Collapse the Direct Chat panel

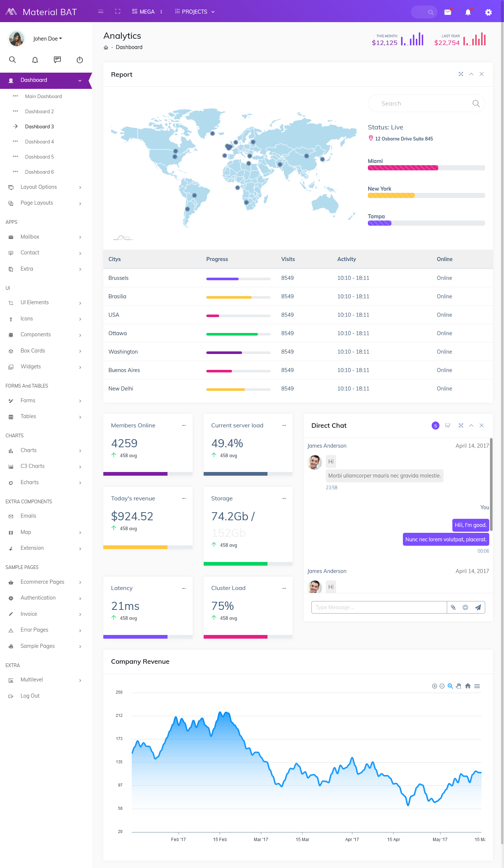(x=471, y=426)
